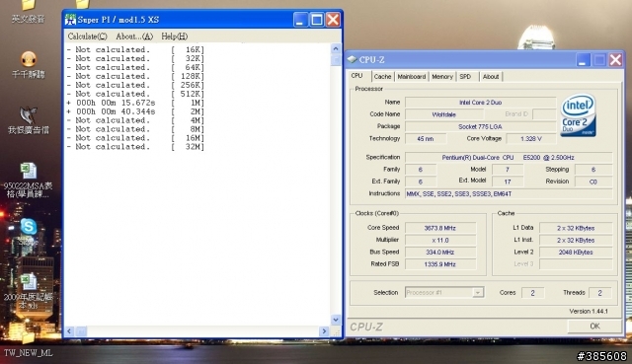The height and width of the screenshot is (364, 632).
Task: Click the Multiplier value x 11.0
Action: pyautogui.click(x=439, y=240)
